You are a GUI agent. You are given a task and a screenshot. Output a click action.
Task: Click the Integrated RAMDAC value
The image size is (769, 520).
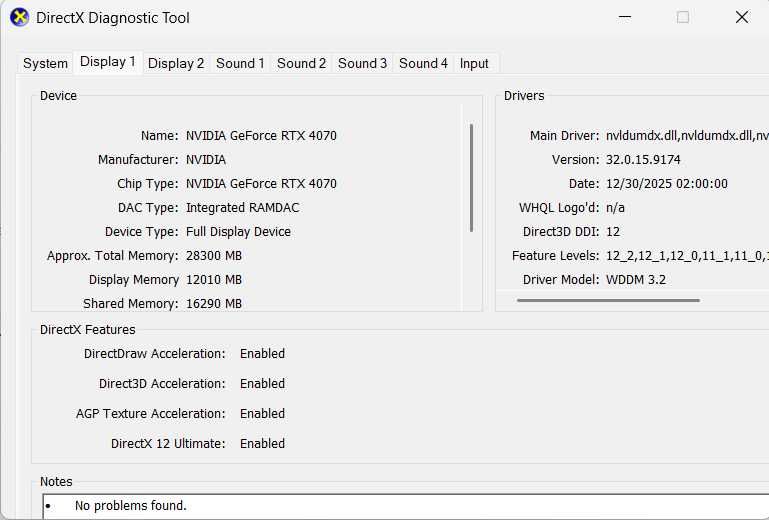(242, 208)
